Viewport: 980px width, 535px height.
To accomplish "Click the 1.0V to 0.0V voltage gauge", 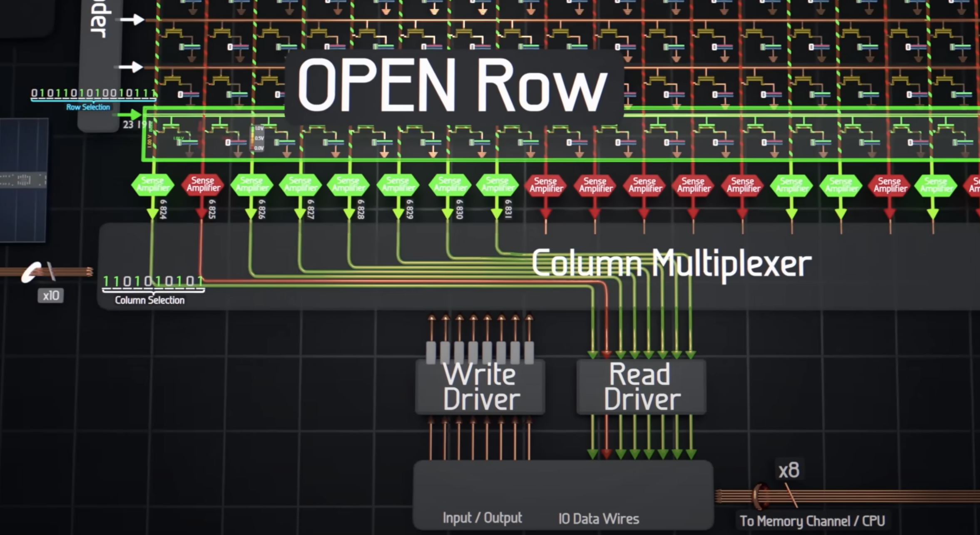I will point(258,138).
